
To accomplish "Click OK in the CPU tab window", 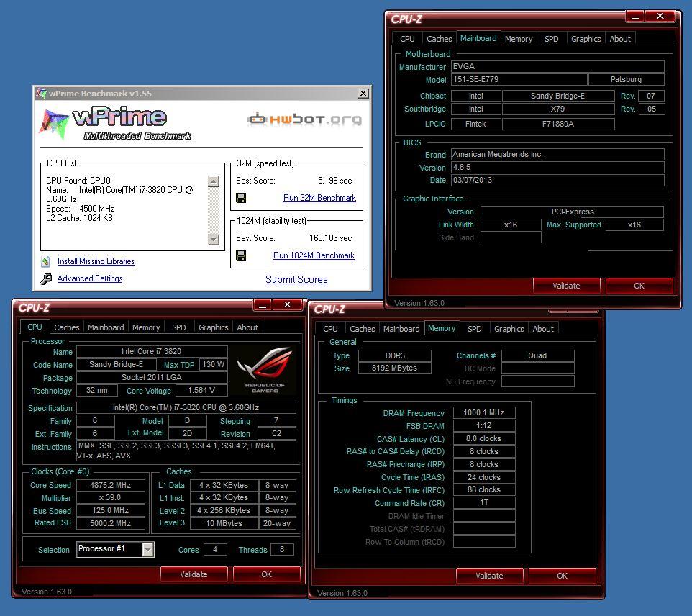I will click(267, 574).
